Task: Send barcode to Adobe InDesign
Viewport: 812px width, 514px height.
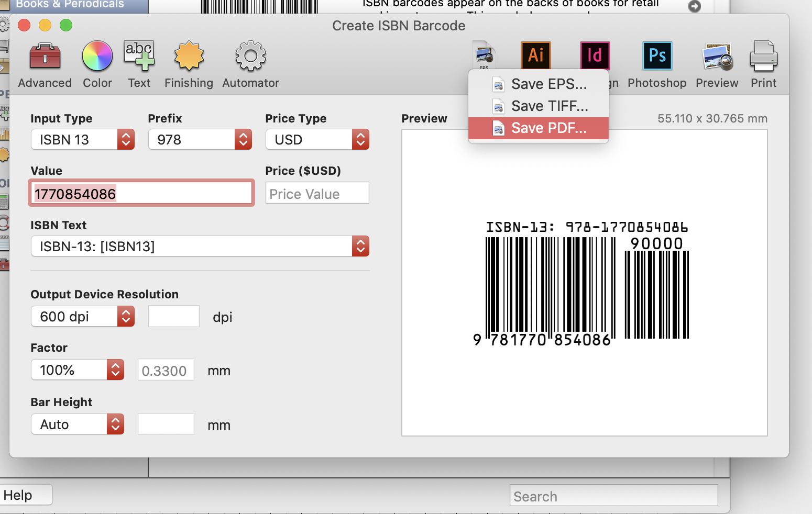Action: (x=595, y=55)
